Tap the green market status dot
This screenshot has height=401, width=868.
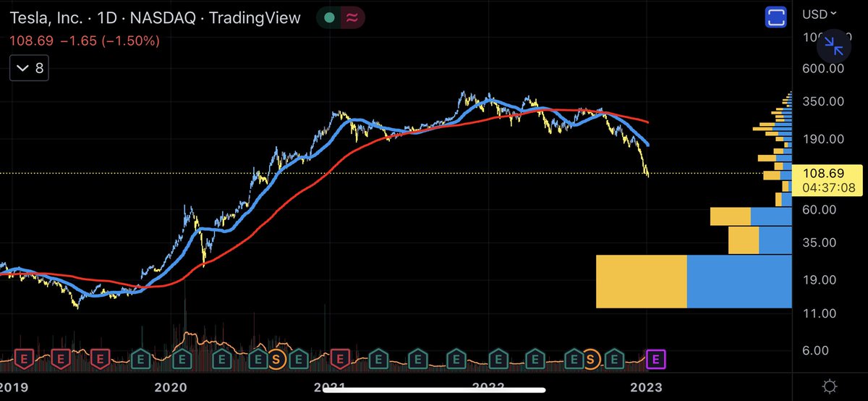[x=329, y=19]
